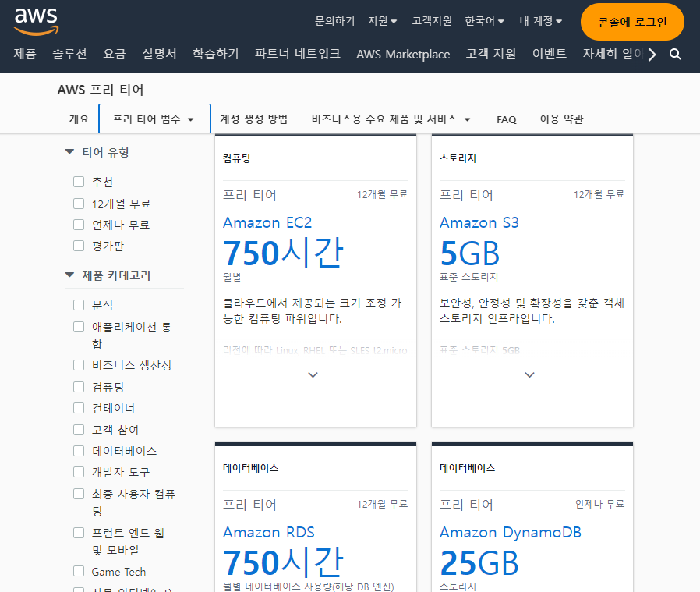Click the 콘솔에 로그인 button
This screenshot has height=592, width=700.
(632, 22)
